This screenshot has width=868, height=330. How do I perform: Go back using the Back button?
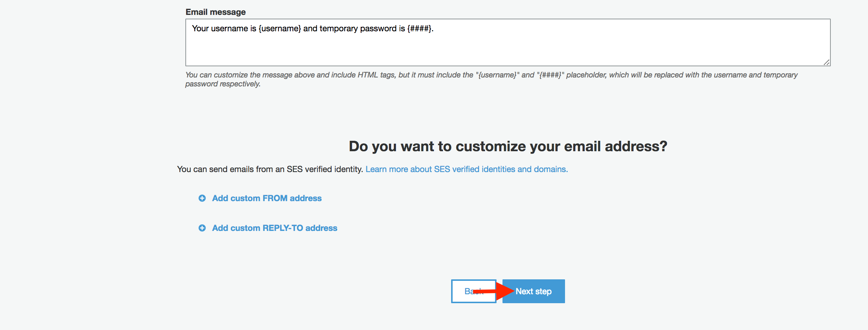click(x=474, y=291)
